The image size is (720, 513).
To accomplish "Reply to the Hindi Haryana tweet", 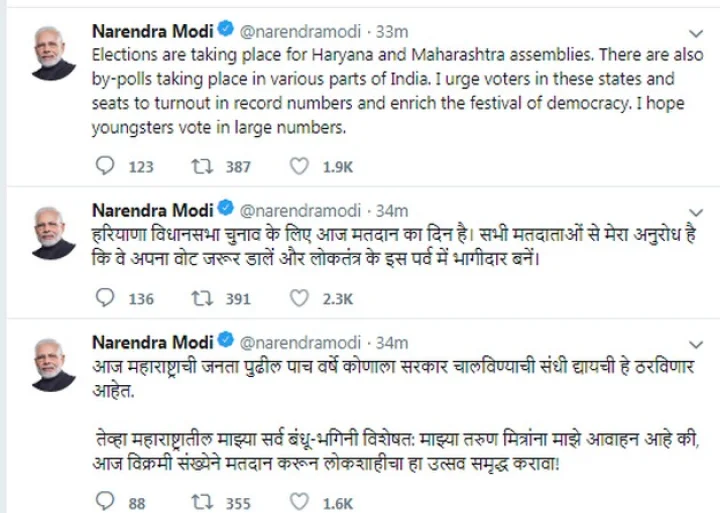I will tap(105, 298).
